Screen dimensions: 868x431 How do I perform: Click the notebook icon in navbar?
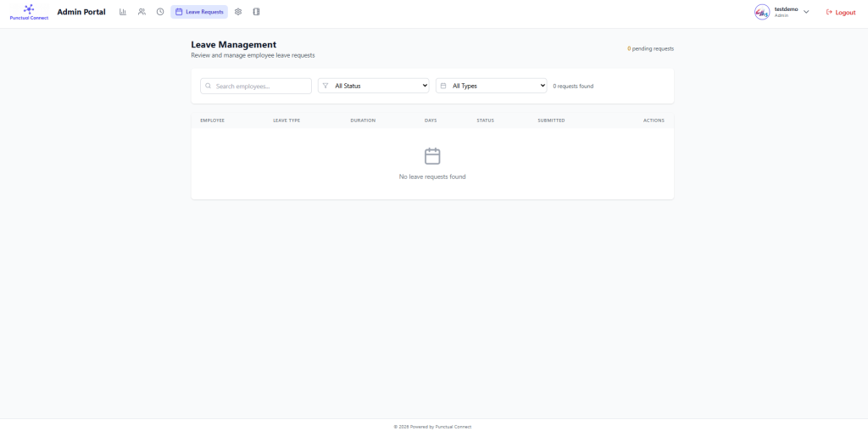(x=257, y=12)
